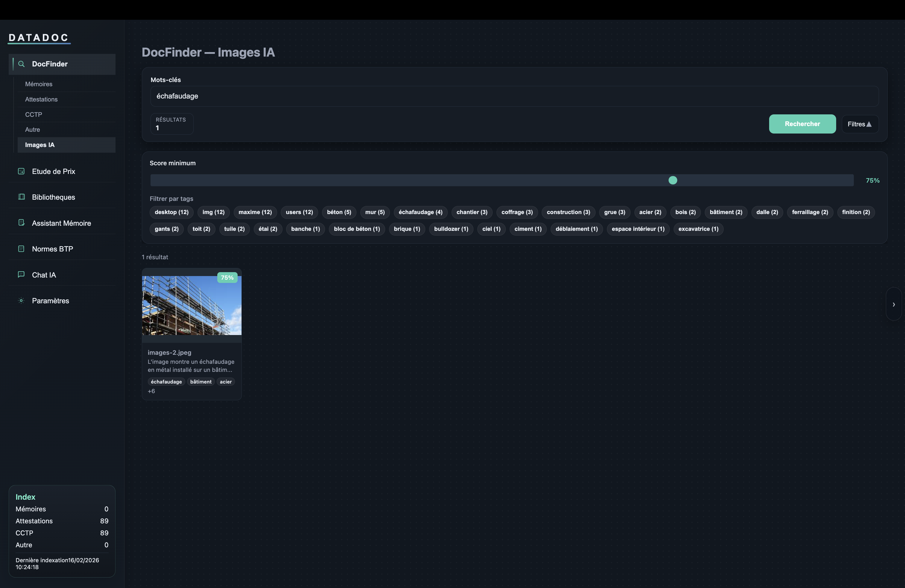Click the Score minimum slider handle
905x588 pixels.
coord(673,180)
